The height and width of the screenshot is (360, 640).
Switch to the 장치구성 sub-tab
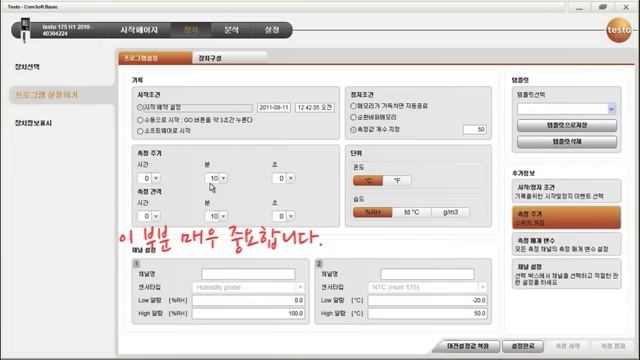(229, 58)
